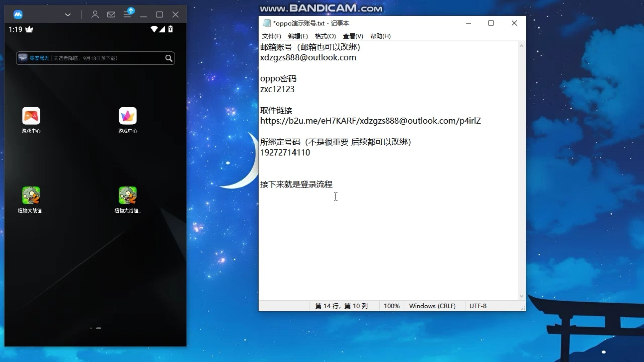Open the emulator user account icon
644x362 pixels.
click(x=95, y=14)
